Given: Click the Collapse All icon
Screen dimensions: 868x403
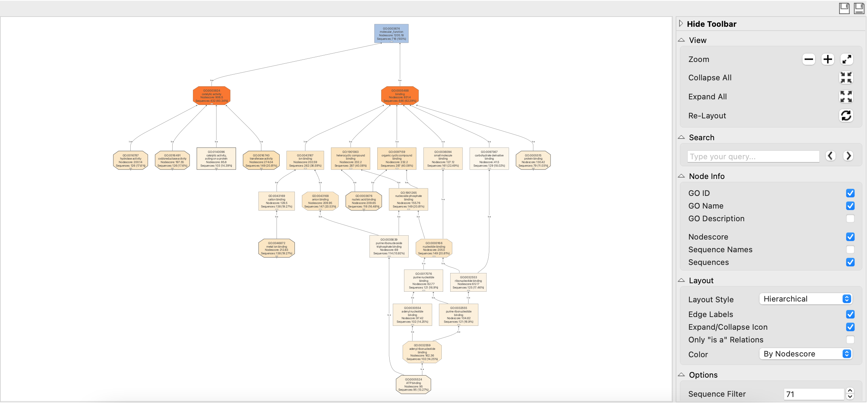Looking at the screenshot, I should click(846, 77).
